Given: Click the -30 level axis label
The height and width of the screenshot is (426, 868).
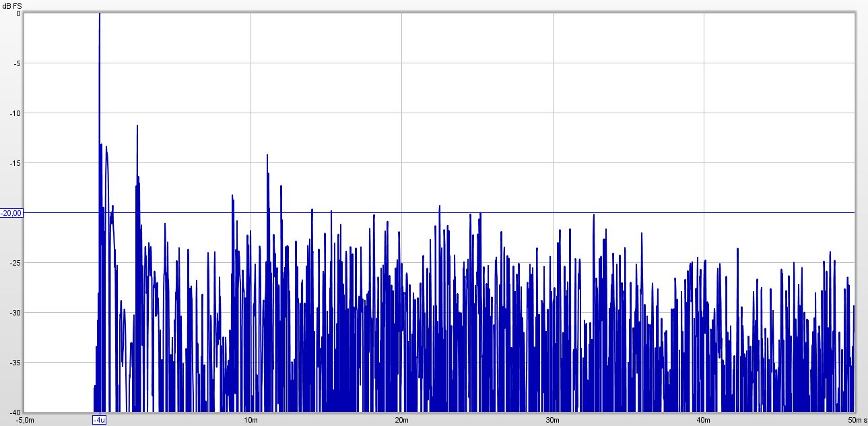Looking at the screenshot, I should click(16, 313).
